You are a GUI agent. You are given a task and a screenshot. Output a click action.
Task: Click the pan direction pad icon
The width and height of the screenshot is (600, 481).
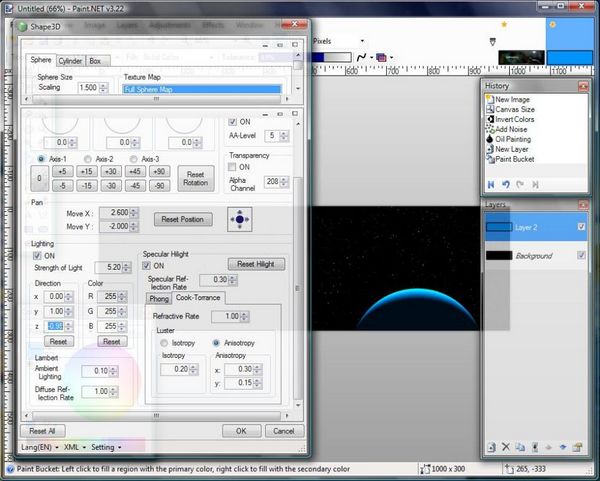click(240, 219)
